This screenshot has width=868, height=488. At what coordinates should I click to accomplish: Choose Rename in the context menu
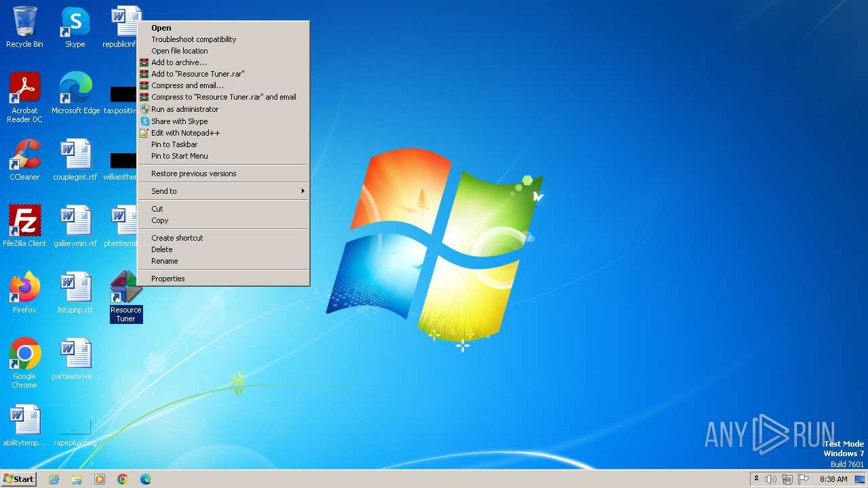coord(224,261)
